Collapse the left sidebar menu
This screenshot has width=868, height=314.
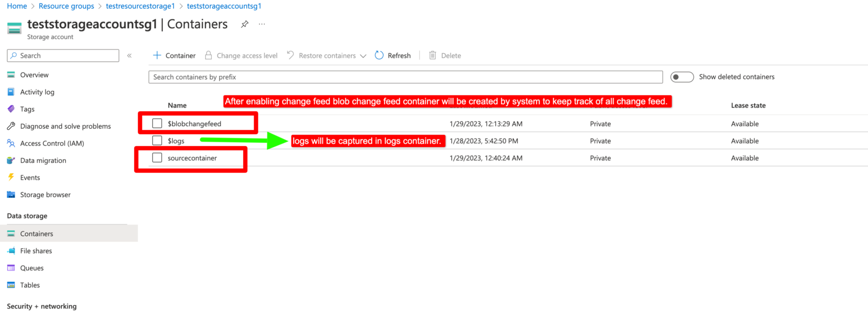[129, 55]
